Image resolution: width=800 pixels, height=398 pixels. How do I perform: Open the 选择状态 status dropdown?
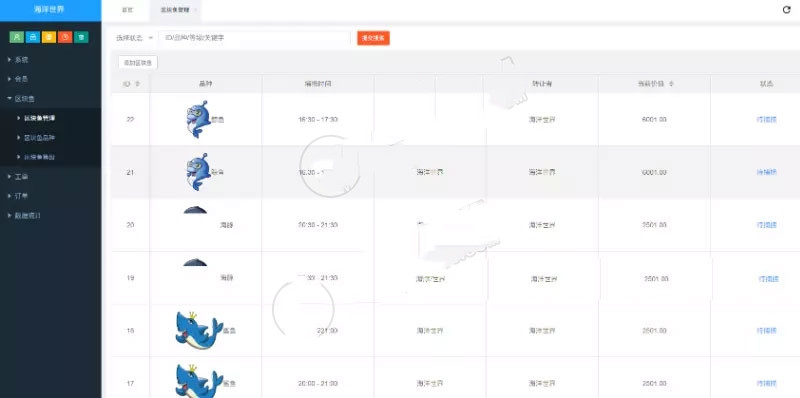click(134, 38)
